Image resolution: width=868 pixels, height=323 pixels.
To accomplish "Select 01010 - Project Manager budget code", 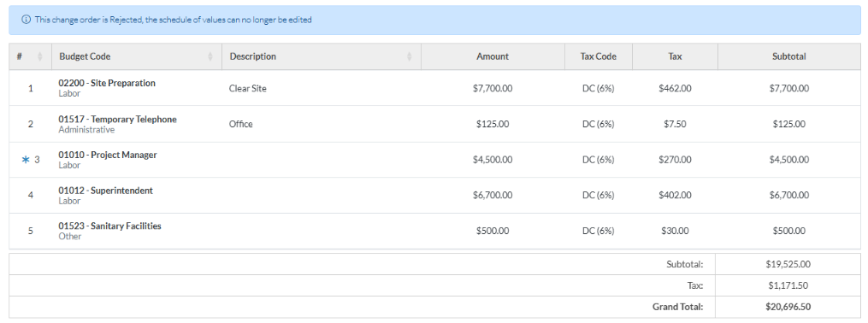I will click(108, 155).
